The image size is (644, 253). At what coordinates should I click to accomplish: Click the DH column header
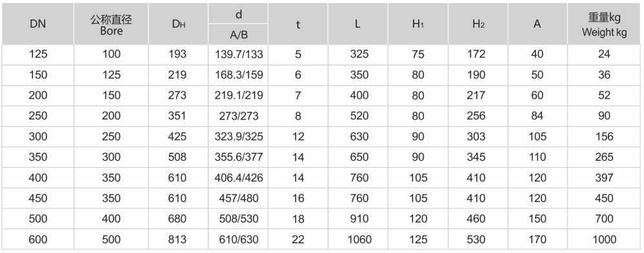click(x=178, y=25)
